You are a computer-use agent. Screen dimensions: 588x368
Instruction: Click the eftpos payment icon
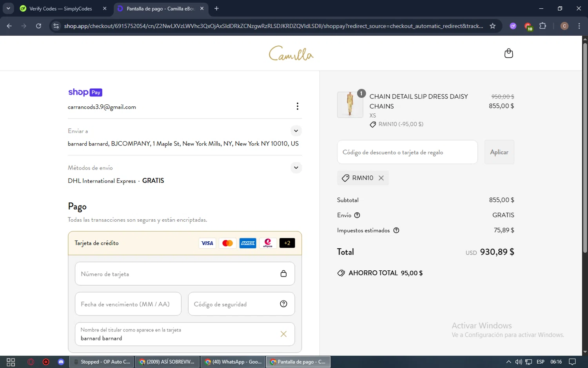pyautogui.click(x=268, y=243)
